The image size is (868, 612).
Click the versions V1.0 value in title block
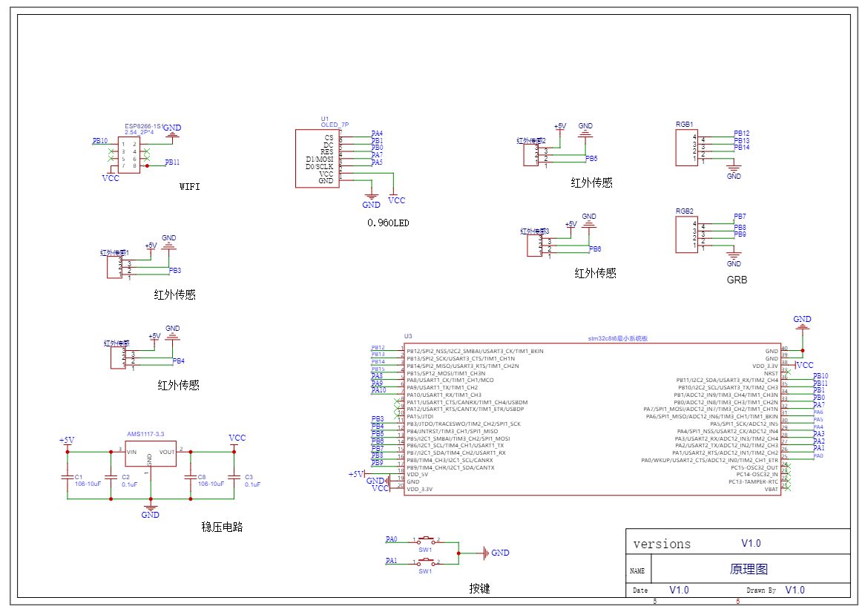click(x=752, y=544)
